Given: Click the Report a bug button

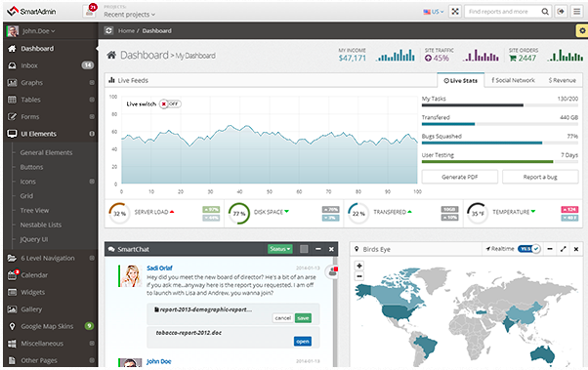Looking at the screenshot, I should (540, 177).
